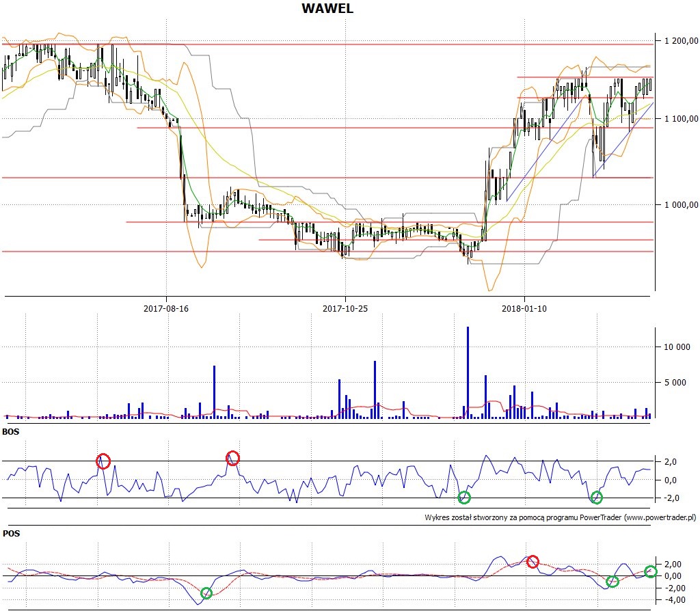Click the PowerTrader attribution text
Screen dimensions: 700x611
(561, 517)
